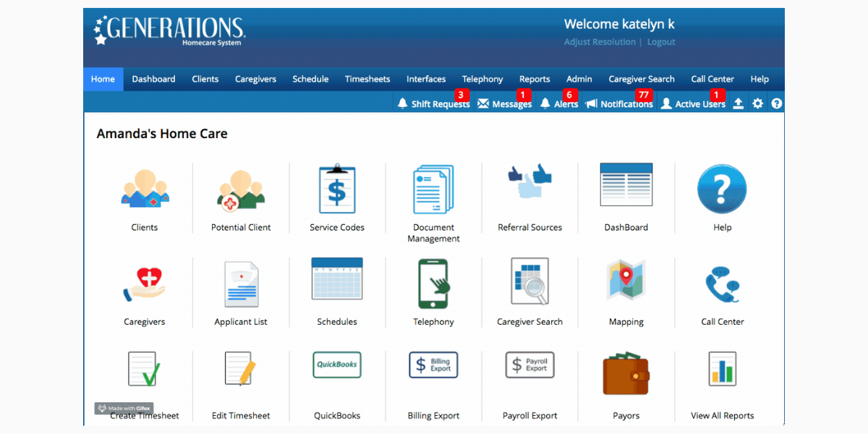This screenshot has width=868, height=434.
Task: Open Document Management
Action: tap(433, 189)
